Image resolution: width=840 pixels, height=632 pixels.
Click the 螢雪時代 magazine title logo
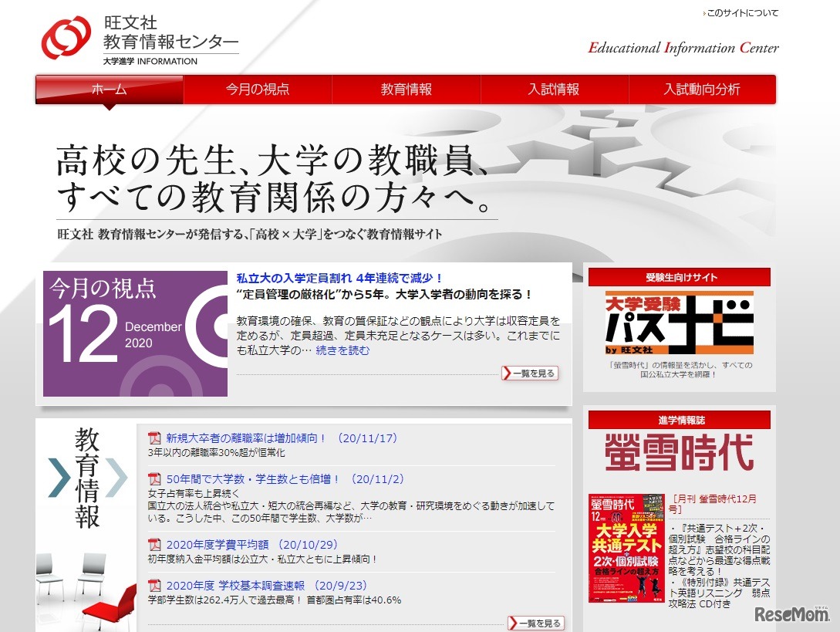click(x=680, y=453)
